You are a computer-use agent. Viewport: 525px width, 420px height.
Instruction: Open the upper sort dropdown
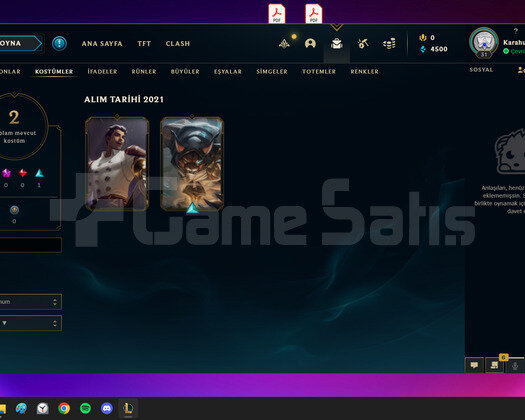(31, 302)
